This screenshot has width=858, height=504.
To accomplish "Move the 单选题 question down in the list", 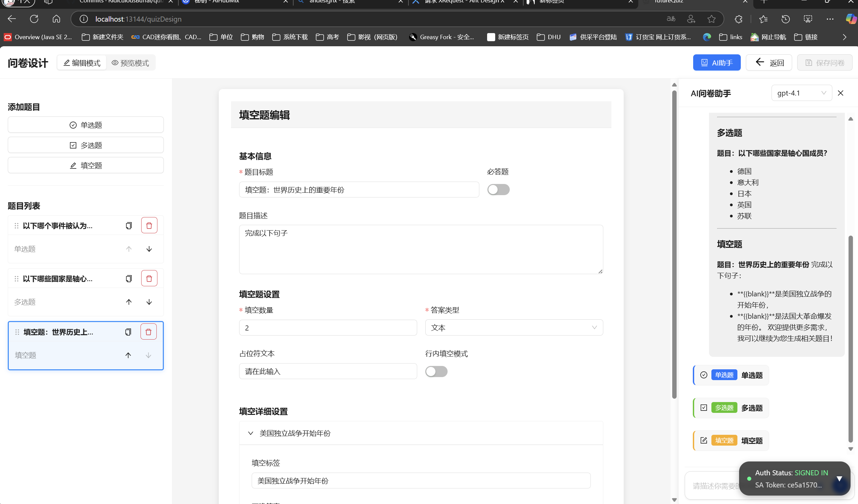I will [x=149, y=249].
